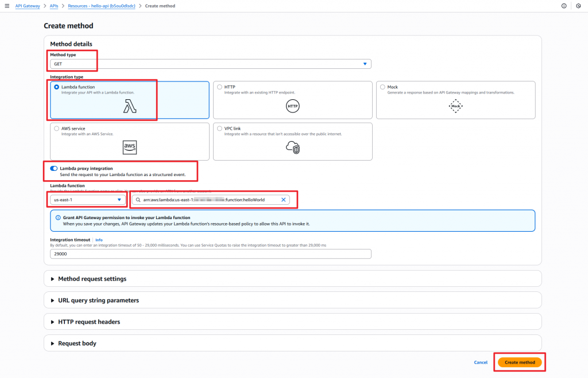588x378 pixels.
Task: Click the Cancel link
Action: coord(481,363)
